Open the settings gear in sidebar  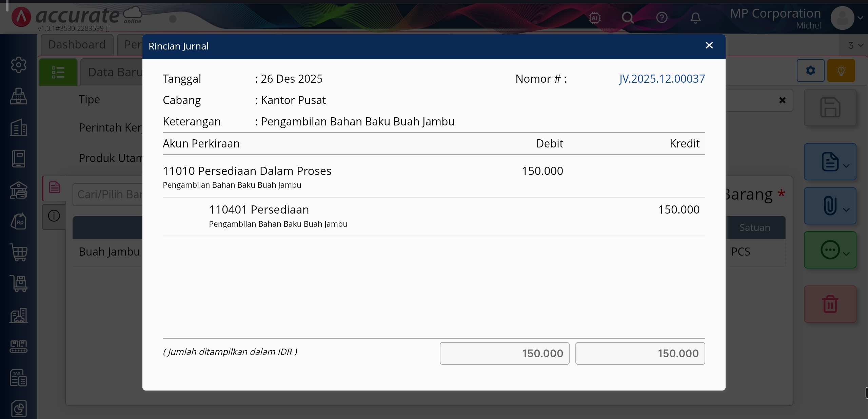(19, 65)
